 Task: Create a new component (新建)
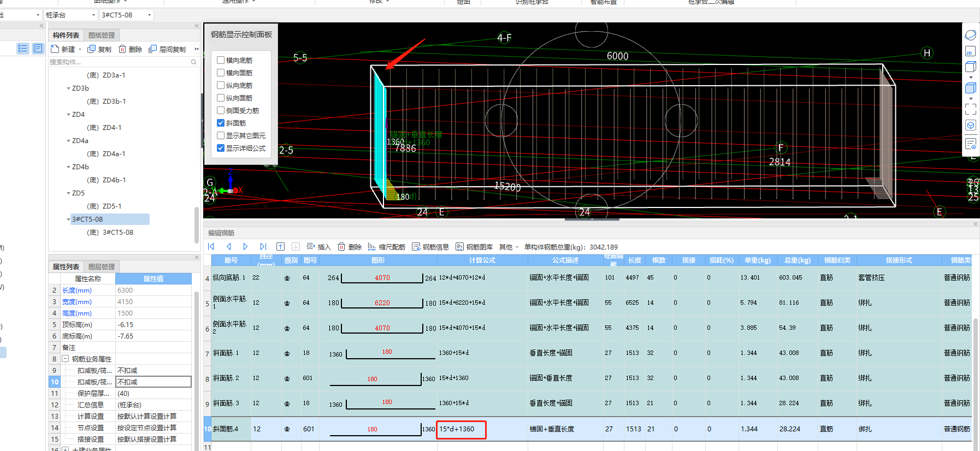(63, 49)
